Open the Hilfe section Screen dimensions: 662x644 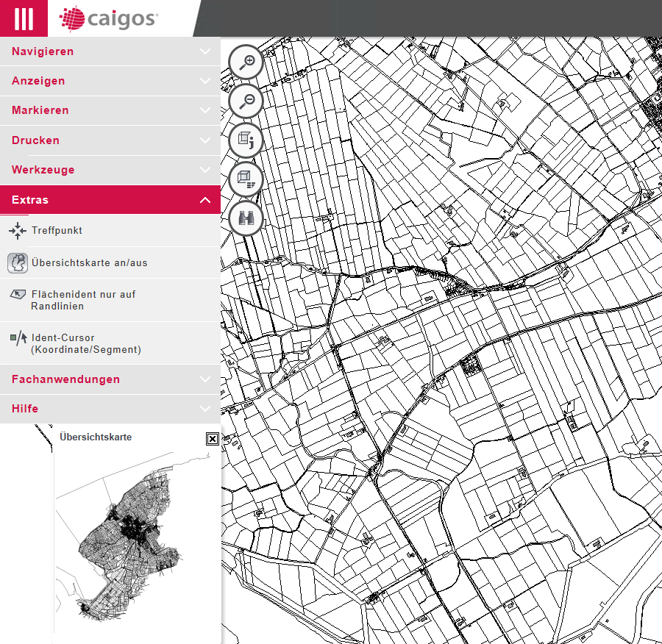(x=25, y=409)
